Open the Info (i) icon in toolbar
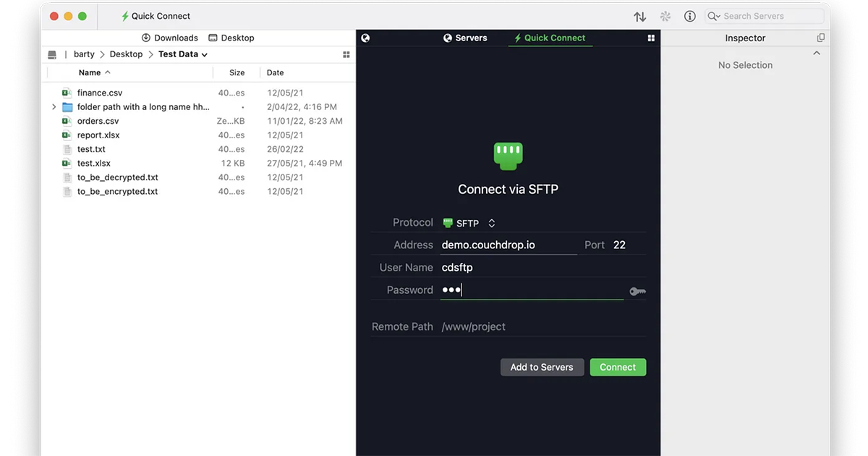This screenshot has height=456, width=868. [689, 16]
